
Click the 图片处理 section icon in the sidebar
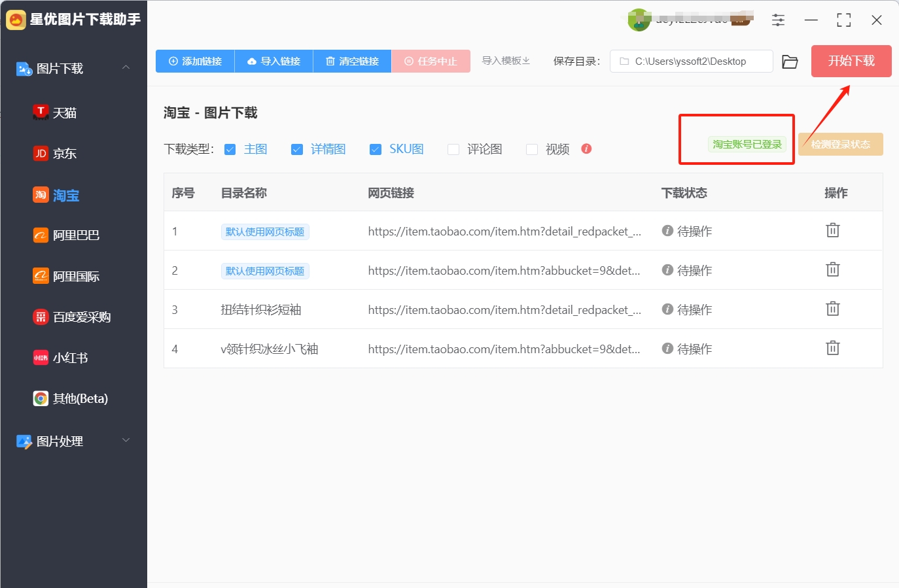coord(24,441)
